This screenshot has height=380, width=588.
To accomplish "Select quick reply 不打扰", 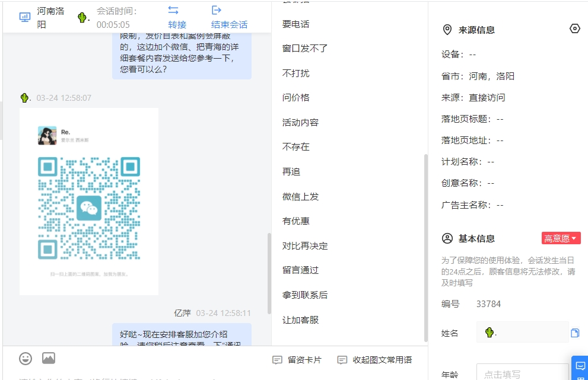I will pos(296,73).
